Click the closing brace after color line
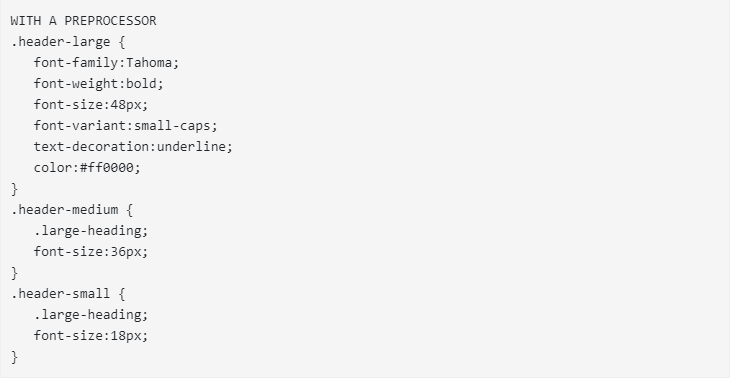The width and height of the screenshot is (732, 378). point(14,189)
